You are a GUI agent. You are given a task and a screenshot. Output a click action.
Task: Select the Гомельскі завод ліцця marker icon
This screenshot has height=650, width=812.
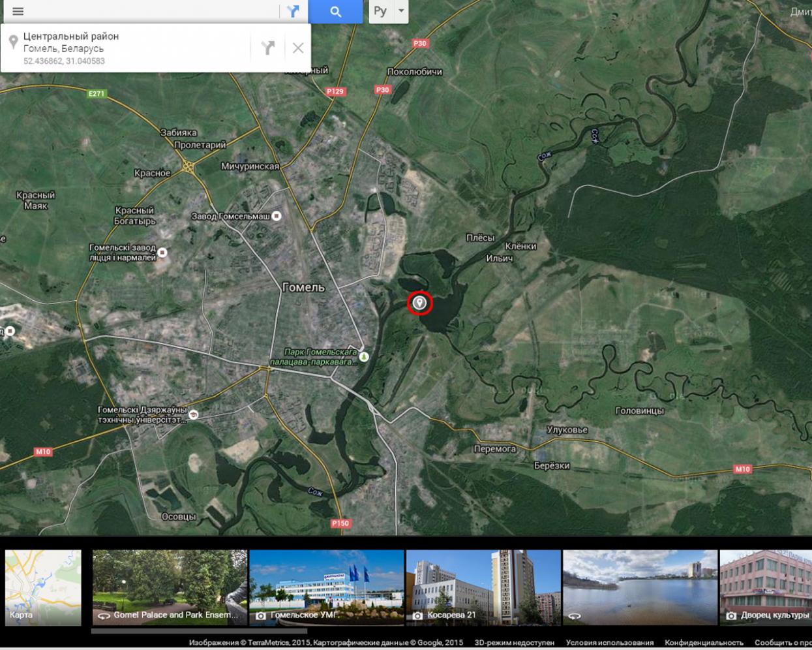pyautogui.click(x=162, y=253)
